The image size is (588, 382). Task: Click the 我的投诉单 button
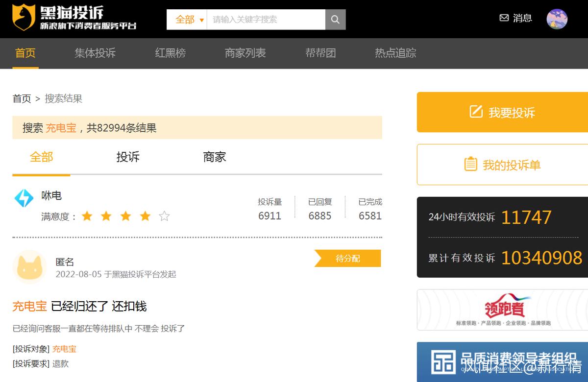coord(502,165)
